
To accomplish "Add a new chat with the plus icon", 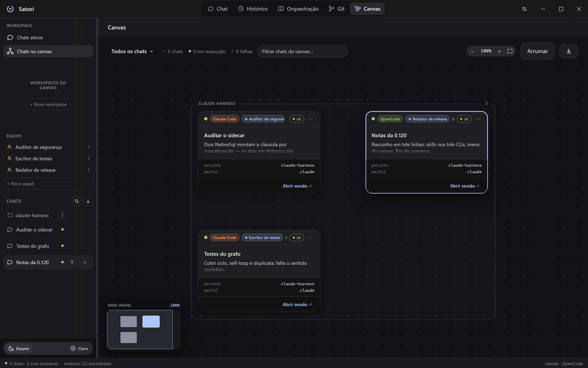I will click(x=88, y=201).
